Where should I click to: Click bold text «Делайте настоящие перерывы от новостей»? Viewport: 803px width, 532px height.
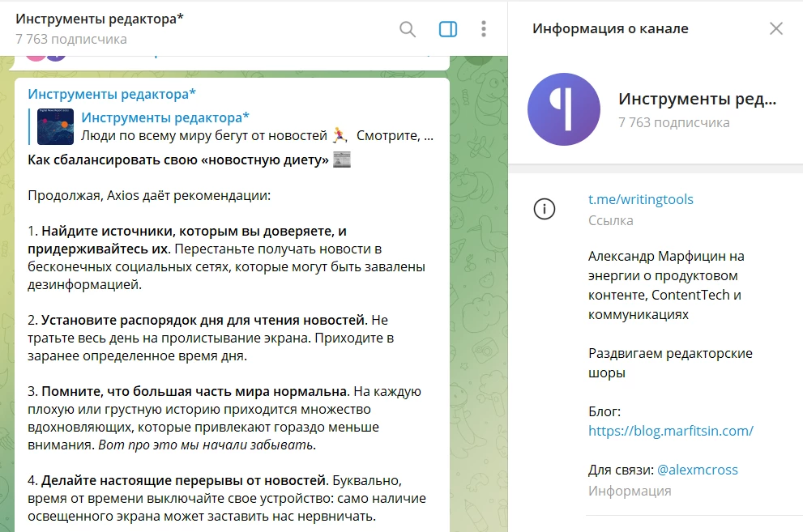click(x=183, y=480)
